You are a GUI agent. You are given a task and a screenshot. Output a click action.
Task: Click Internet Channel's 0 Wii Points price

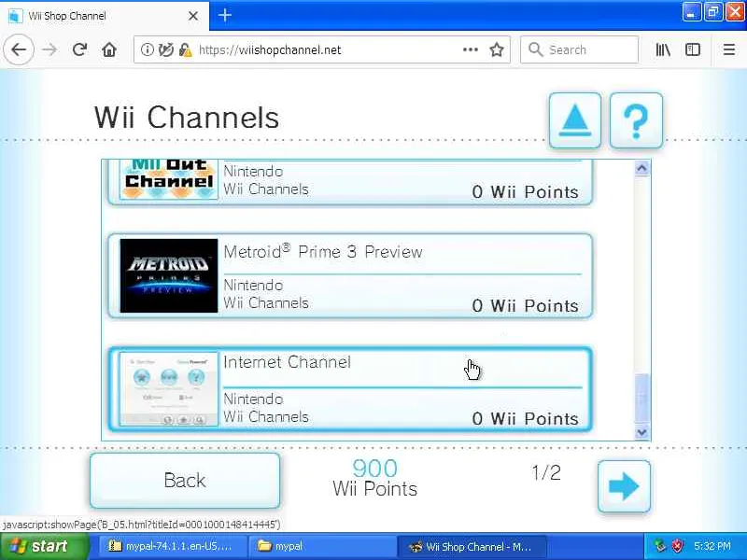click(525, 418)
